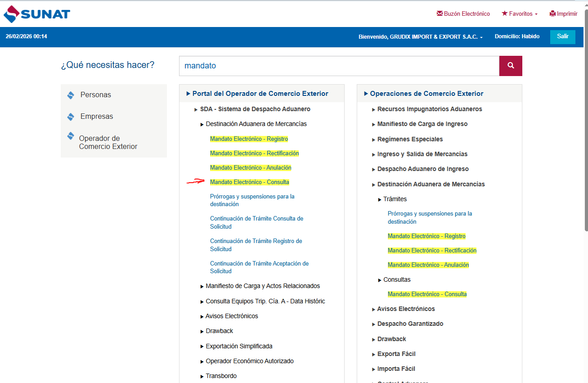Open the GRUDIX IMPORT & EXPORT user menu
The width and height of the screenshot is (588, 383).
(421, 37)
